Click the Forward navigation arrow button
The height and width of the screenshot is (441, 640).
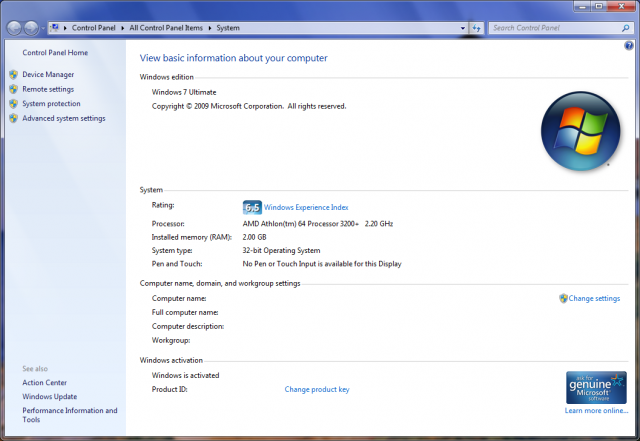point(31,28)
